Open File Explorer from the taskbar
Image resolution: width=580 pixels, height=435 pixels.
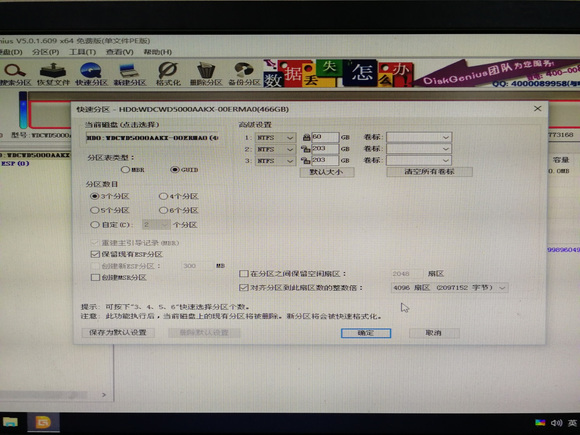pos(10,422)
